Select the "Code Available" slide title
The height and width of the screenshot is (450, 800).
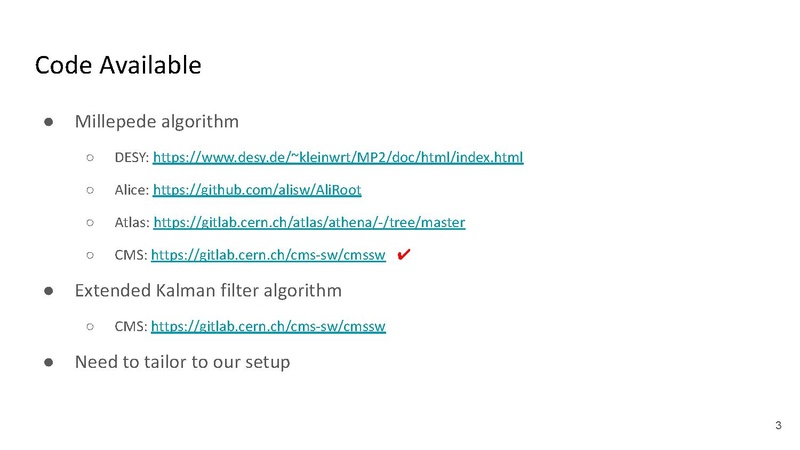118,65
